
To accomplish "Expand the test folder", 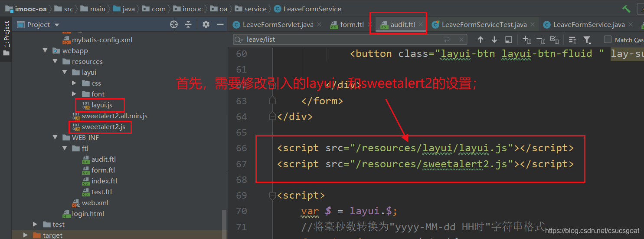I will click(x=36, y=224).
